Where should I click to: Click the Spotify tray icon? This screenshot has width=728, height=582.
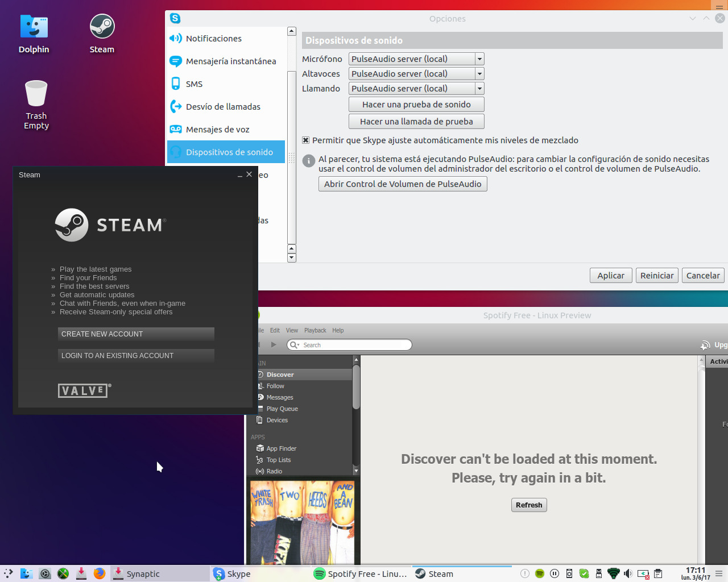point(540,573)
